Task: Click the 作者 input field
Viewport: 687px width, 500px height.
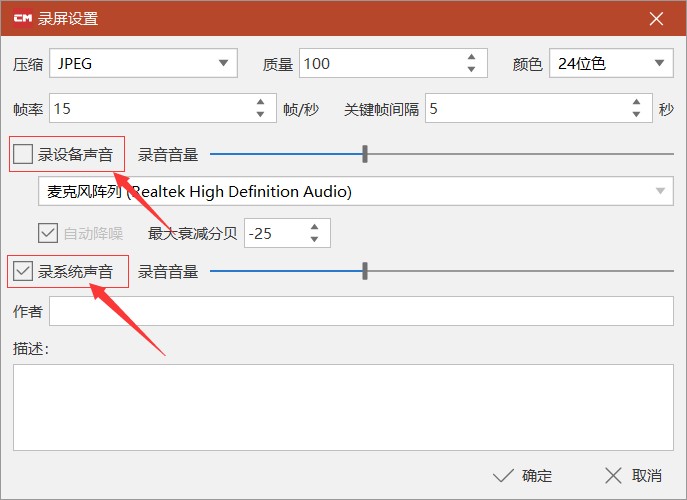Action: tap(361, 311)
